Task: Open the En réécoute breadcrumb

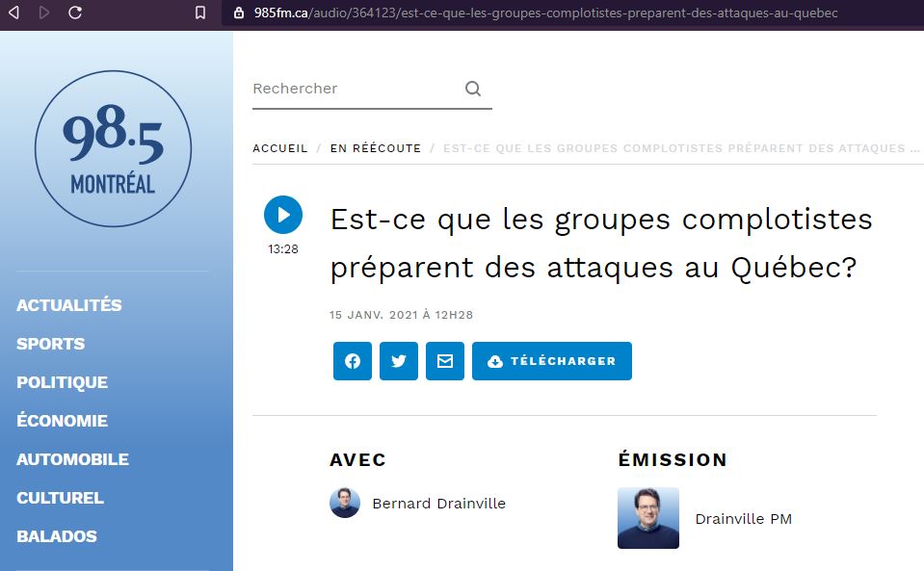Action: point(376,148)
